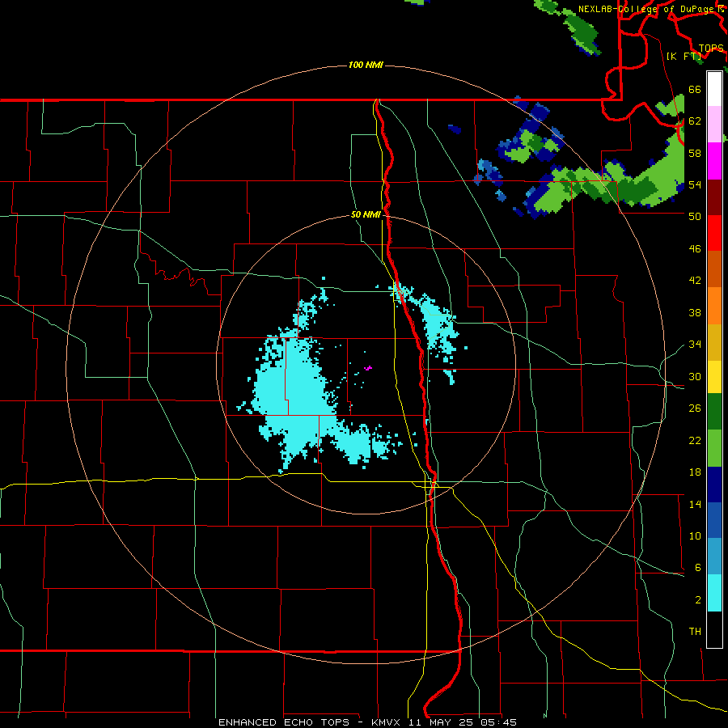The image size is (728, 728).
Task: Pick the bright red swatch in the color bar
Action: click(x=714, y=233)
